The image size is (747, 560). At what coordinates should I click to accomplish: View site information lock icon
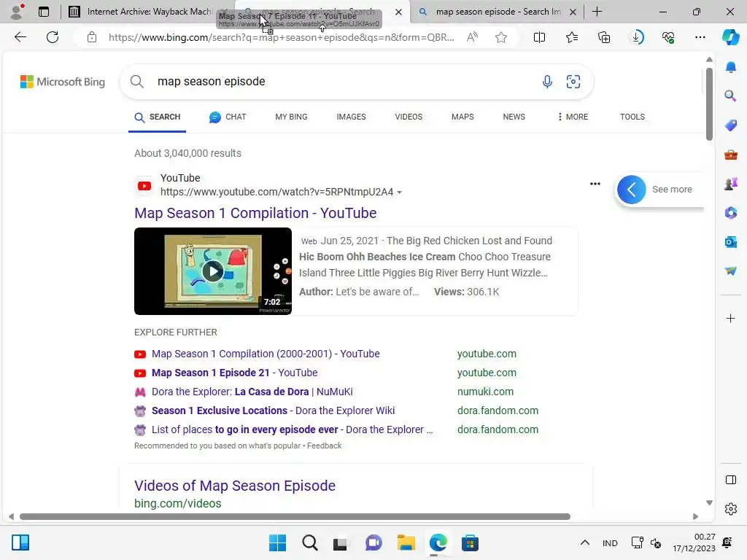pos(92,37)
